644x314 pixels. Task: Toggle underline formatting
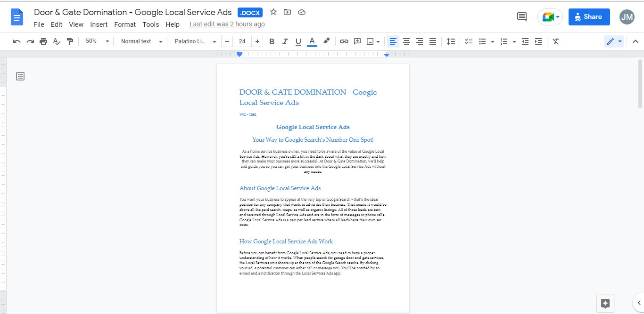pos(298,41)
